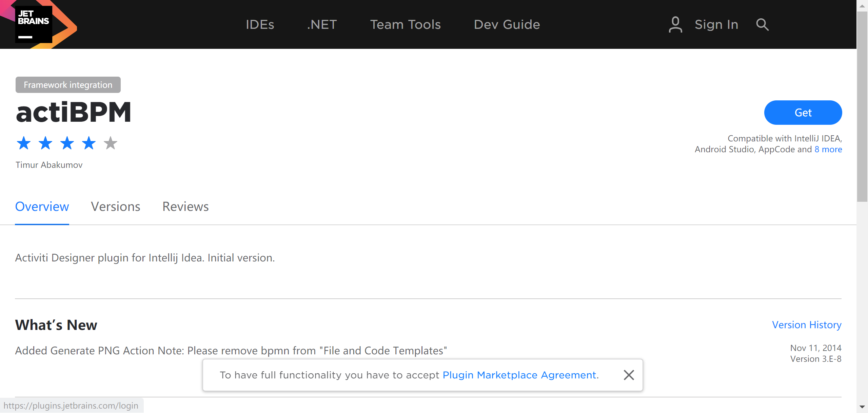Viewport: 868px width, 413px height.
Task: Click the 'Version 3.E-8' text
Action: pyautogui.click(x=816, y=359)
